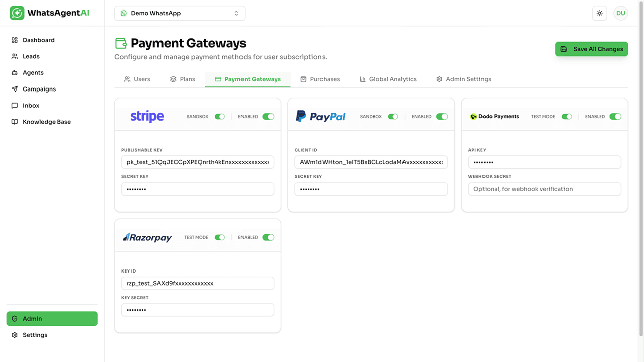Select the Payment Gateways tab
Image resolution: width=644 pixels, height=362 pixels.
(248, 79)
